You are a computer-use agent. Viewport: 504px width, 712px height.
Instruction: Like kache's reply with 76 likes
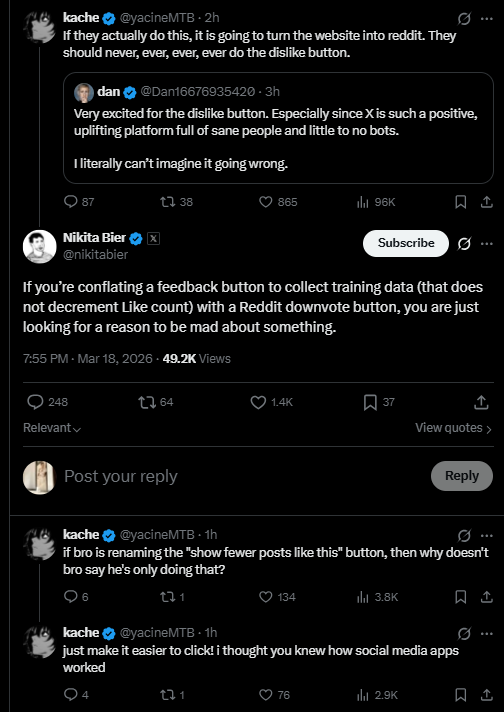[x=265, y=695]
